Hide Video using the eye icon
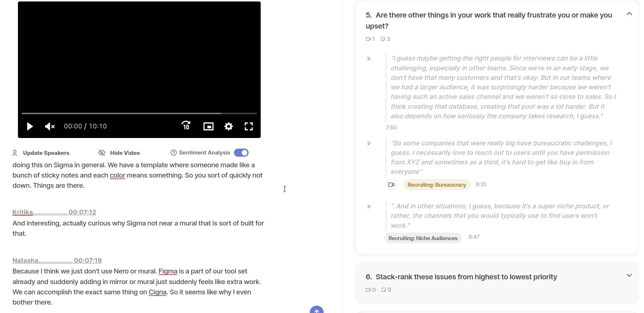644x313 pixels. [x=102, y=153]
